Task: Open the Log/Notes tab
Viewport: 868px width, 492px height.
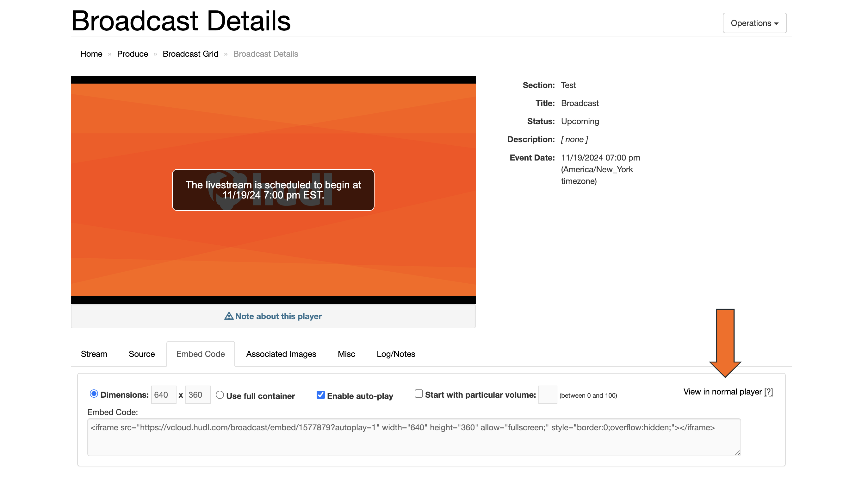Action: [x=396, y=354]
